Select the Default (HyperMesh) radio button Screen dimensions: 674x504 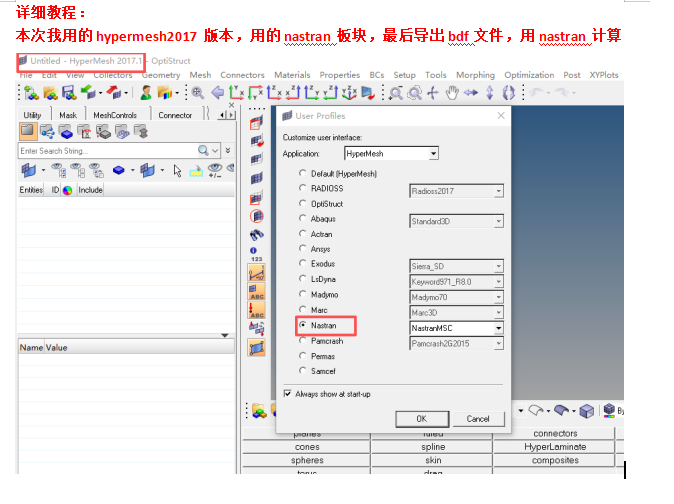pyautogui.click(x=303, y=173)
